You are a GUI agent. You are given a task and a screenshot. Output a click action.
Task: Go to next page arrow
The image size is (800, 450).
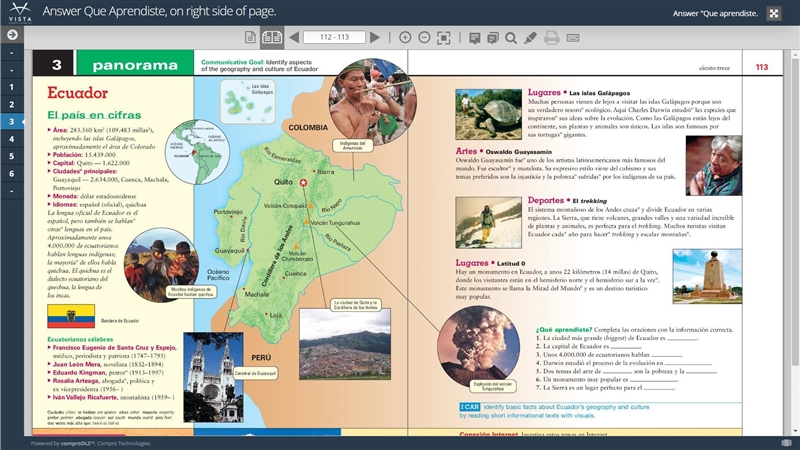tap(375, 37)
